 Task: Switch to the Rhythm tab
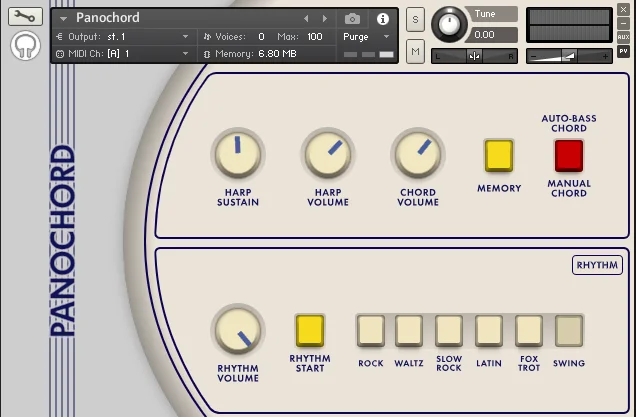597,265
